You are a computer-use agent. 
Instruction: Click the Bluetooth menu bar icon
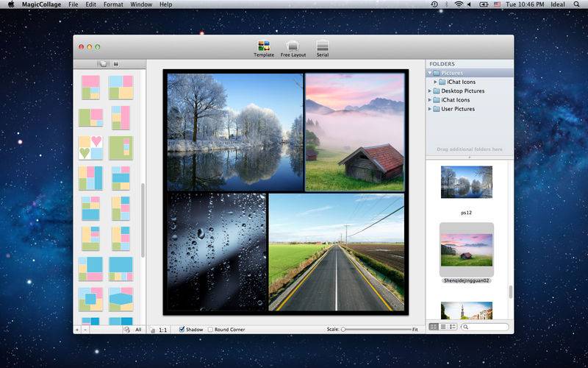coord(446,4)
